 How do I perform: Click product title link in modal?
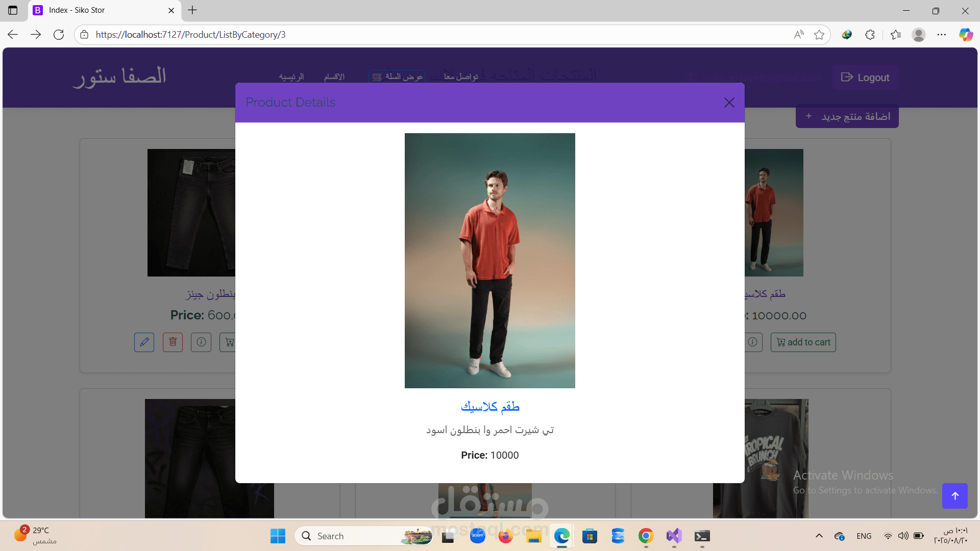(489, 407)
